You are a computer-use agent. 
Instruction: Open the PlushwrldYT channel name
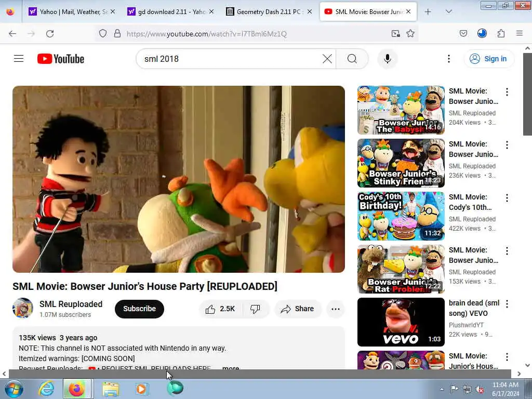coord(466,325)
